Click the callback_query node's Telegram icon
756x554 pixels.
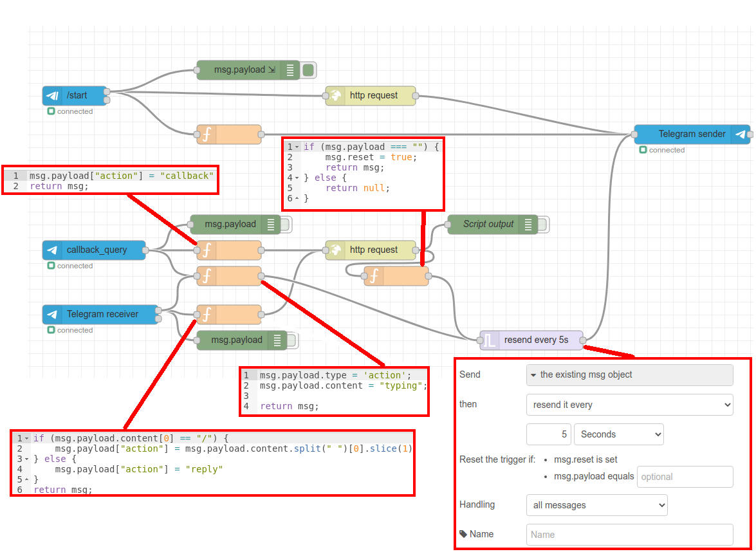click(53, 250)
